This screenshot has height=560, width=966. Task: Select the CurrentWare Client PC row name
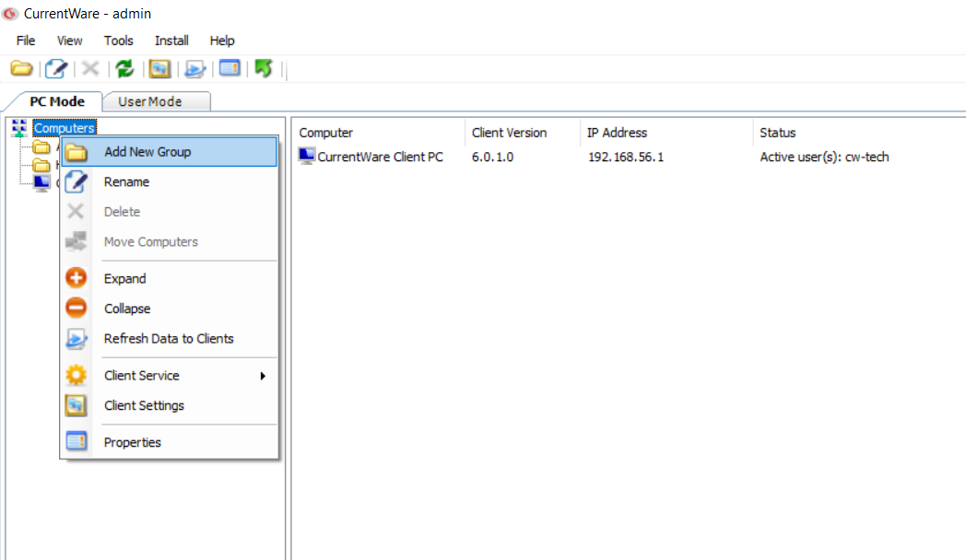point(380,157)
